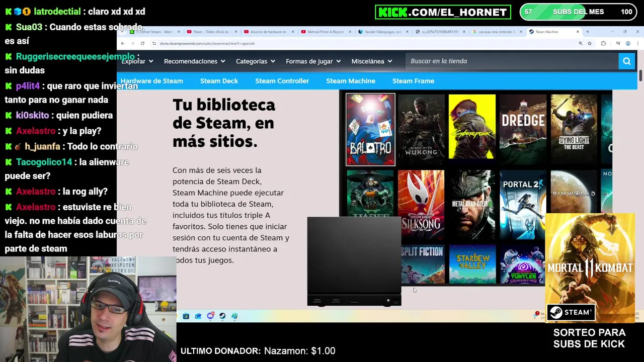
Task: Switch to Metroid Prime 4 Beyond tab
Action: [x=325, y=32]
